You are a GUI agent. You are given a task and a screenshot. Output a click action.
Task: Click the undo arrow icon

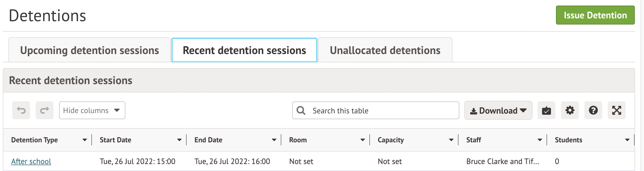pos(21,111)
